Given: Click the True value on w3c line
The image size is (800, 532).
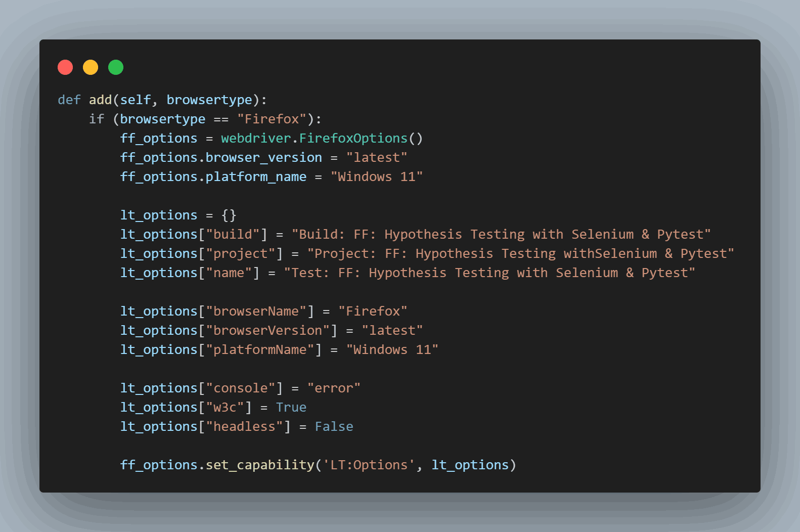Looking at the screenshot, I should [x=291, y=407].
